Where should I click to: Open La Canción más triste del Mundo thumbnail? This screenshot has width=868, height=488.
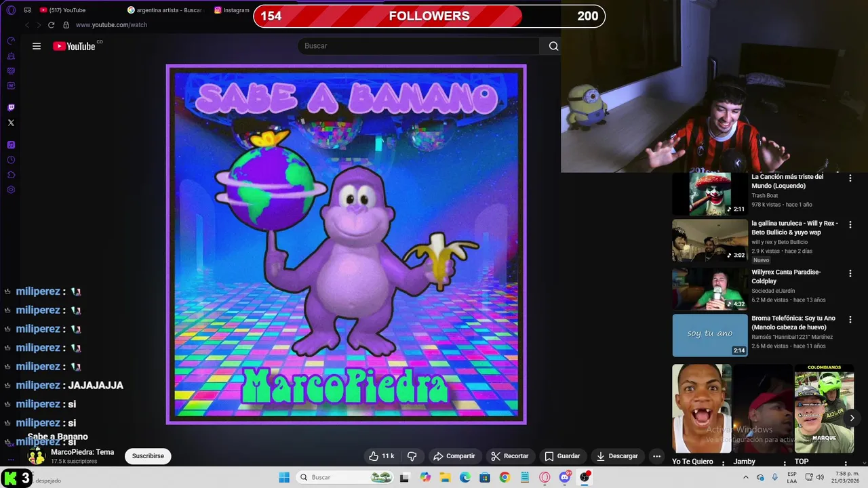(709, 194)
